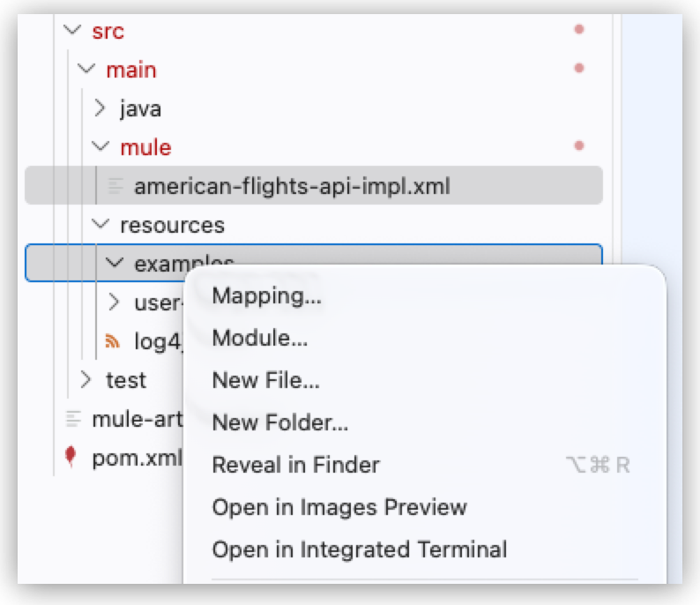Select the java folder label

[140, 109]
